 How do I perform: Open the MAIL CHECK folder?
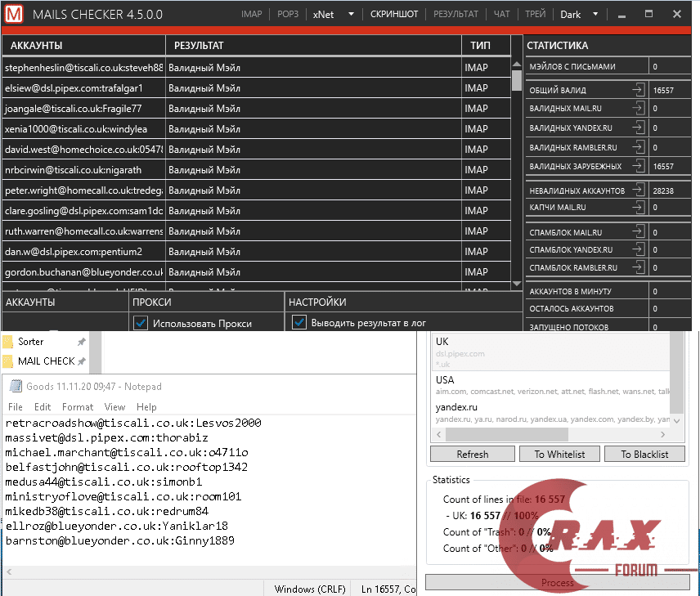(x=46, y=361)
